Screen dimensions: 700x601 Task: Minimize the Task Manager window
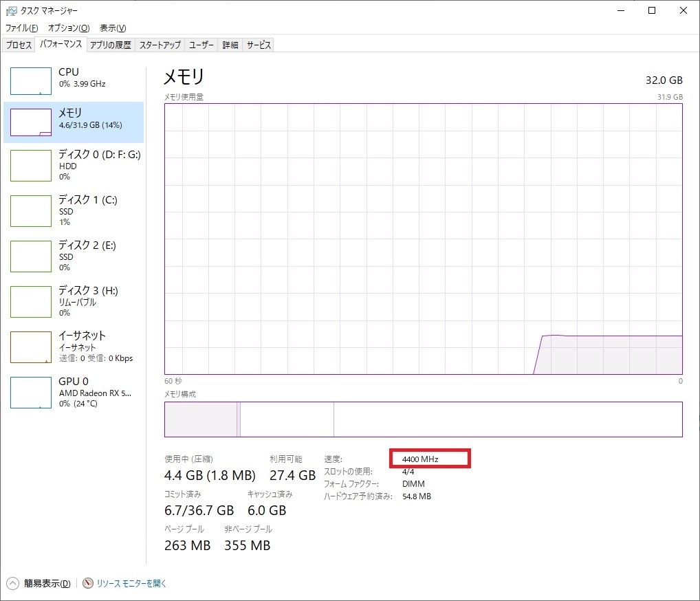click(x=620, y=10)
